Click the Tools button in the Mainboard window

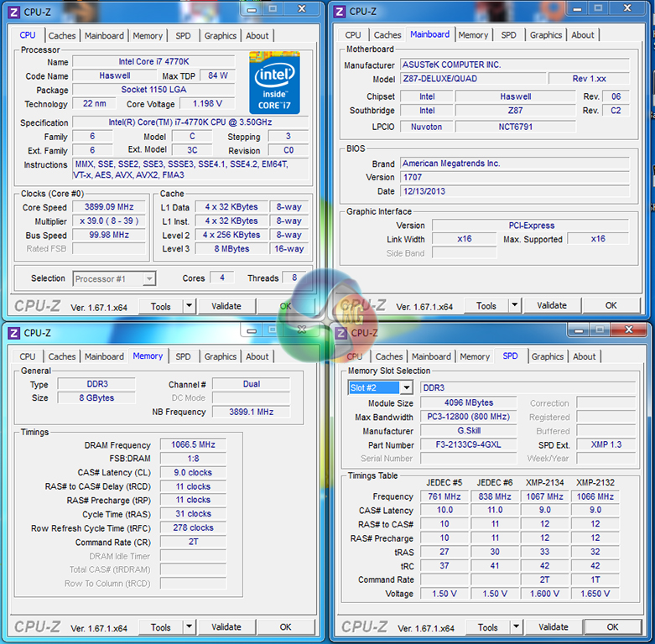pyautogui.click(x=486, y=306)
